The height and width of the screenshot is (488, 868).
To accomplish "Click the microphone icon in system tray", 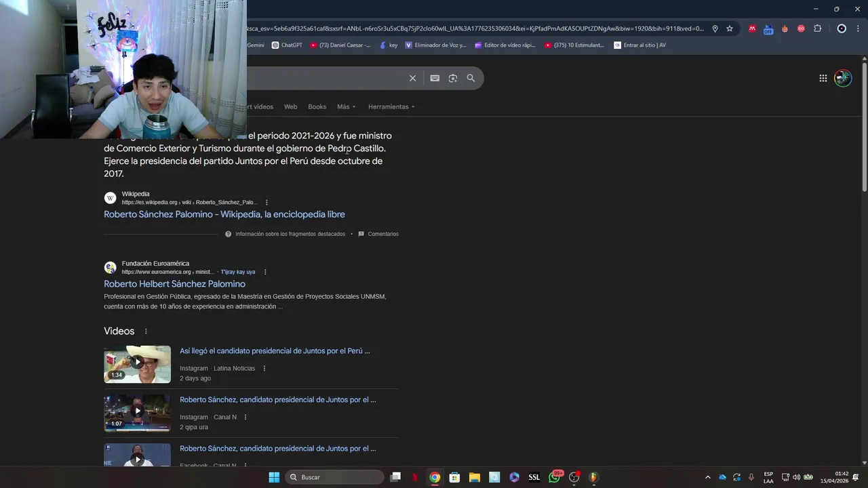I will [x=751, y=477].
